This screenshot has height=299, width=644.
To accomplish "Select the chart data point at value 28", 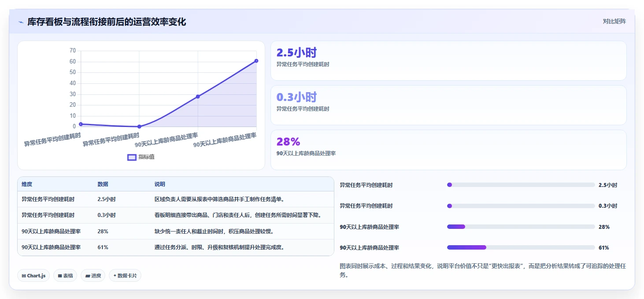I will click(198, 97).
